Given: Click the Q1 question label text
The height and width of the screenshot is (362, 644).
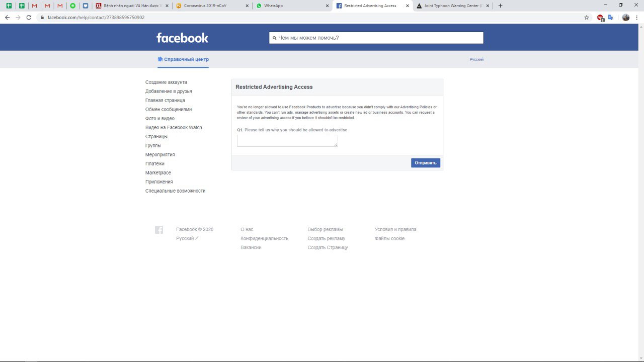Looking at the screenshot, I should point(292,130).
